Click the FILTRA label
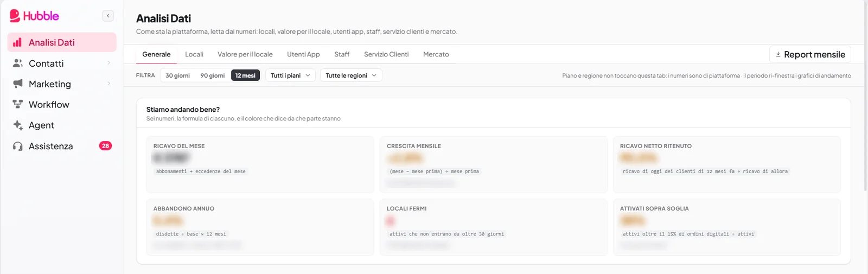The height and width of the screenshot is (274, 868). click(x=145, y=75)
